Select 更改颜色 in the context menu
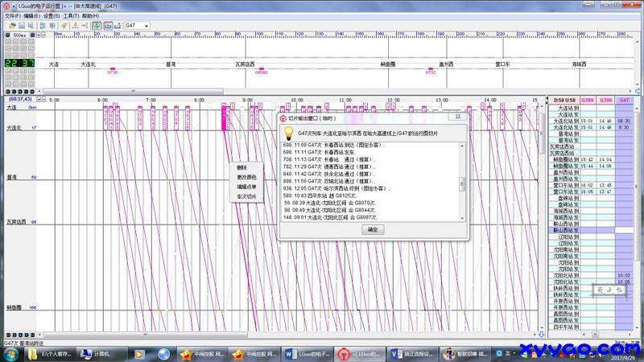 [x=246, y=177]
